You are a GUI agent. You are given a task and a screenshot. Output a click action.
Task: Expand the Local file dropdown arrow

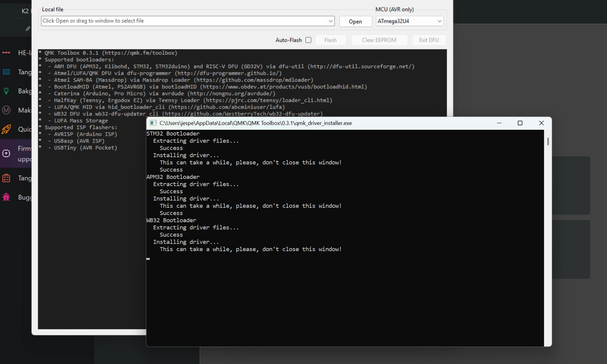(330, 21)
